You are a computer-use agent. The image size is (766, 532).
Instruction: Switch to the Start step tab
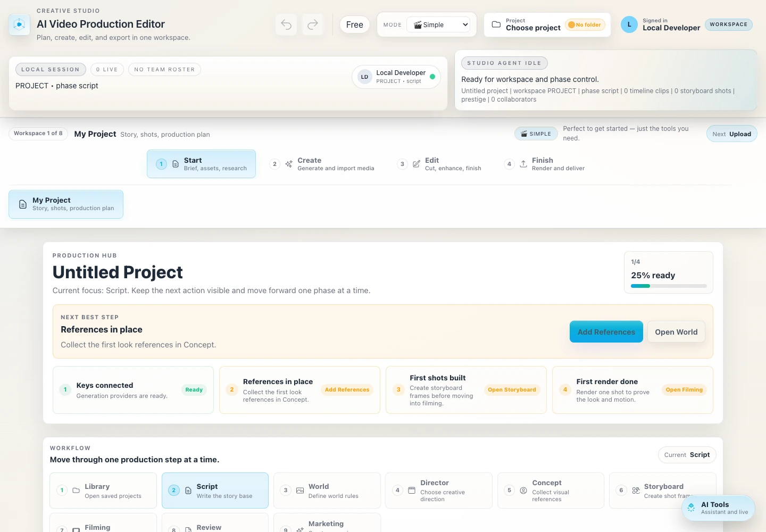[201, 164]
